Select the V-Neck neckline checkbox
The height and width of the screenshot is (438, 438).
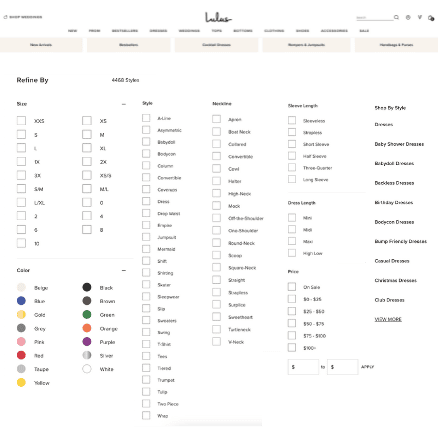pos(216,341)
